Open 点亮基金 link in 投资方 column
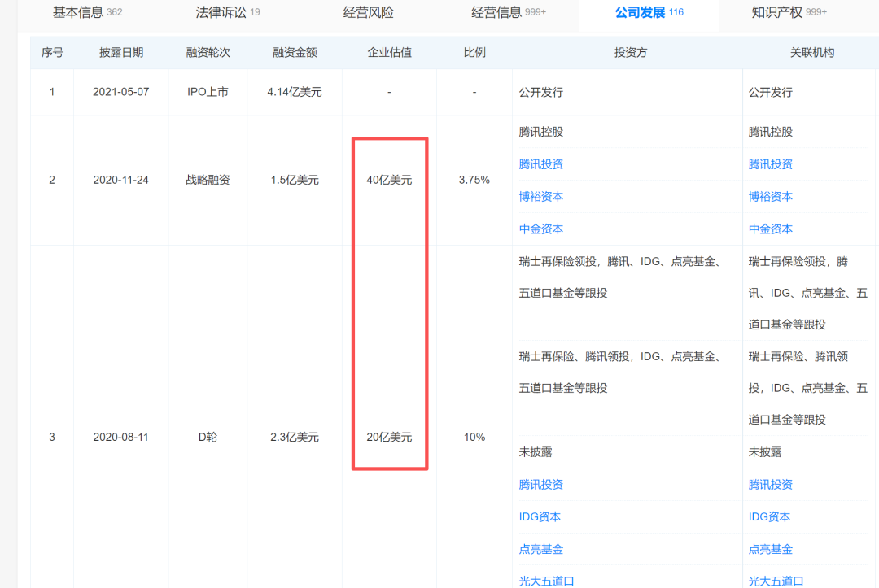This screenshot has width=879, height=588. (x=541, y=549)
